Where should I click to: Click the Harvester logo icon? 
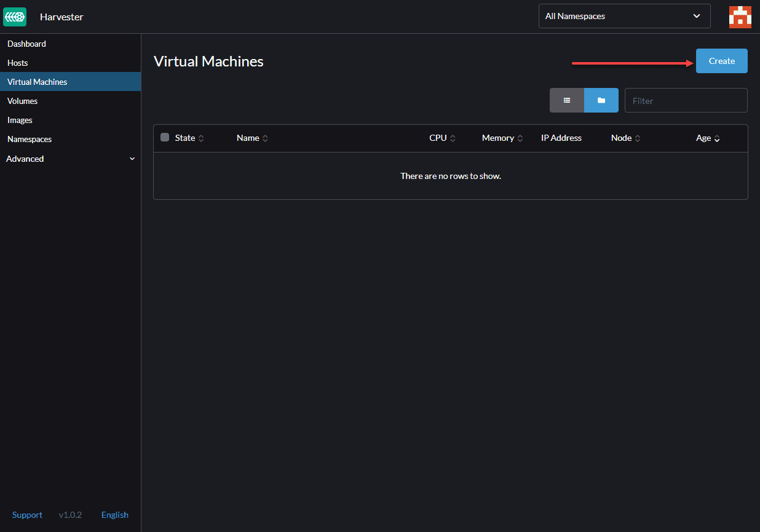(15, 17)
